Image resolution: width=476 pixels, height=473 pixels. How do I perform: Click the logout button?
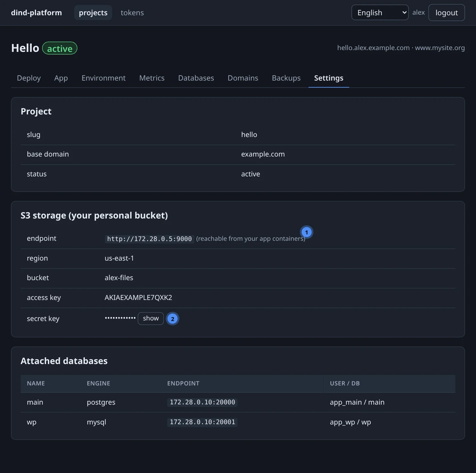click(x=446, y=13)
